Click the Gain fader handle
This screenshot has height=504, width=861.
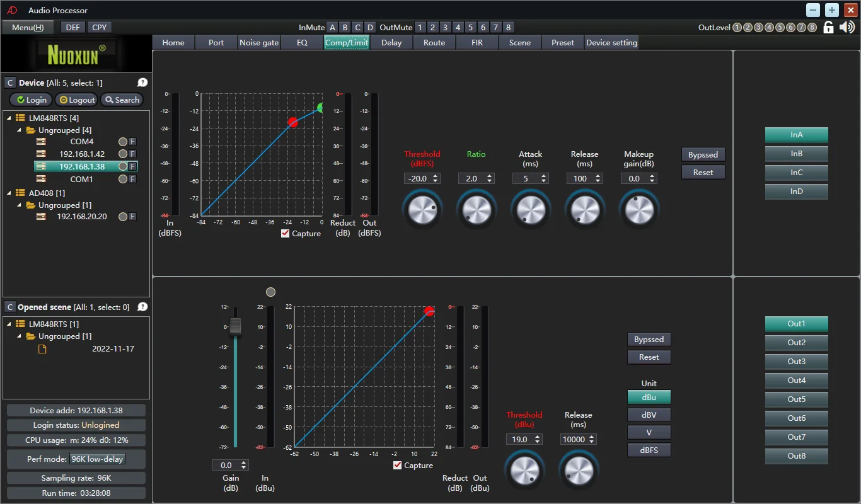[x=235, y=326]
